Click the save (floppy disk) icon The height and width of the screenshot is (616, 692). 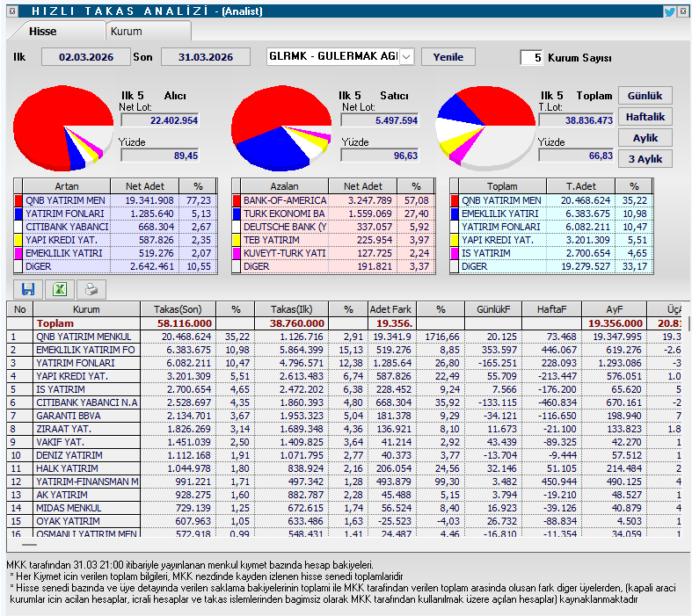28,289
